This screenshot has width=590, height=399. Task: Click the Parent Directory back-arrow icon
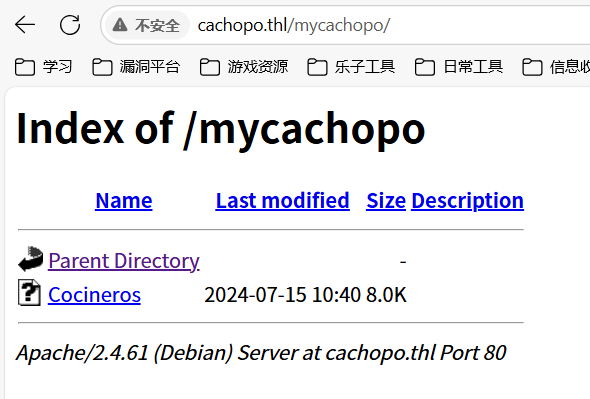30,259
